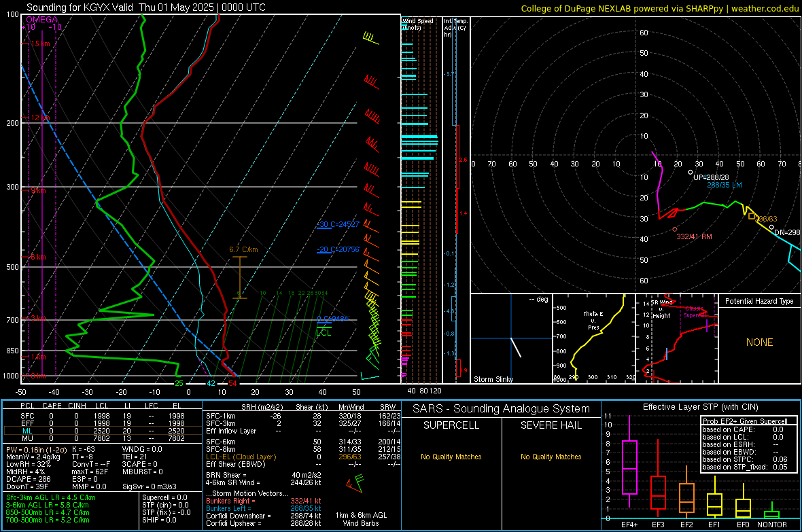Screen dimensions: 802x532
Task: Click the 1km & 6km AGL wind barb symbol
Action: click(x=355, y=483)
